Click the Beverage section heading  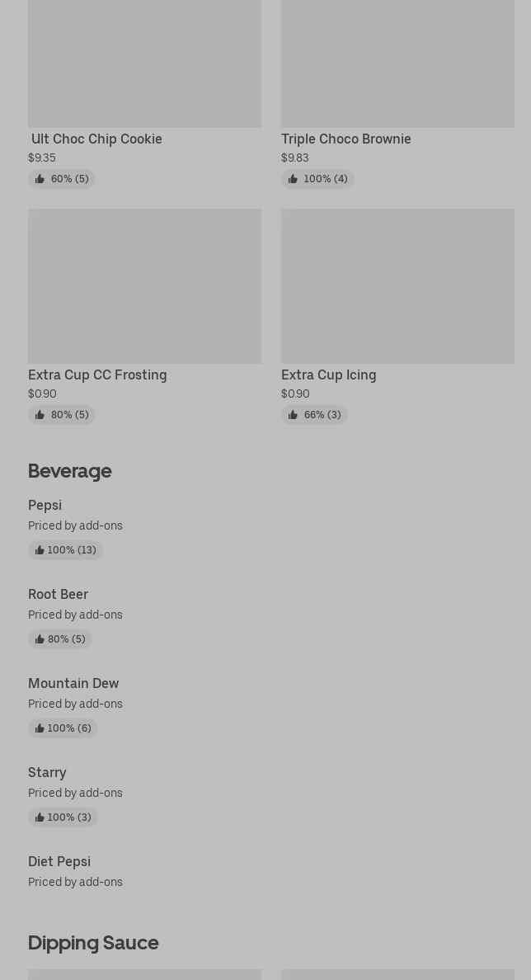click(x=69, y=471)
